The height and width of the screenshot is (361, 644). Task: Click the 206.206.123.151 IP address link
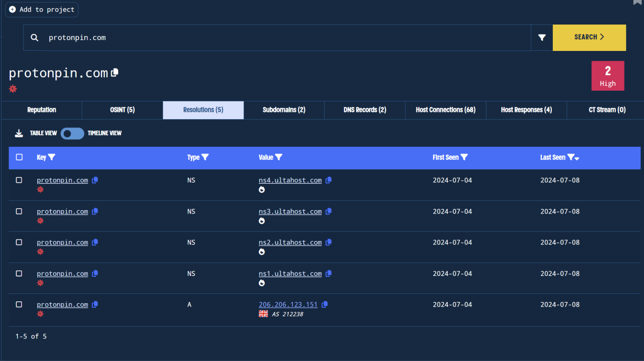288,304
